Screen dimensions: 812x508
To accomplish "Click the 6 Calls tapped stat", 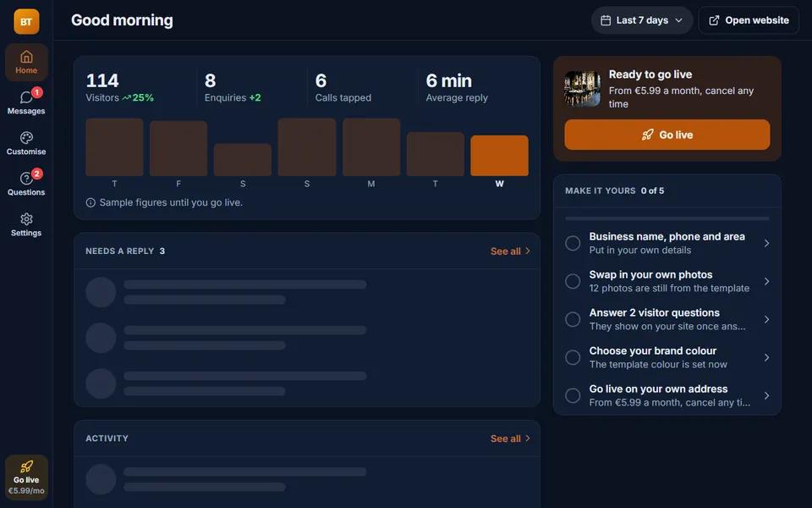I will 343,87.
